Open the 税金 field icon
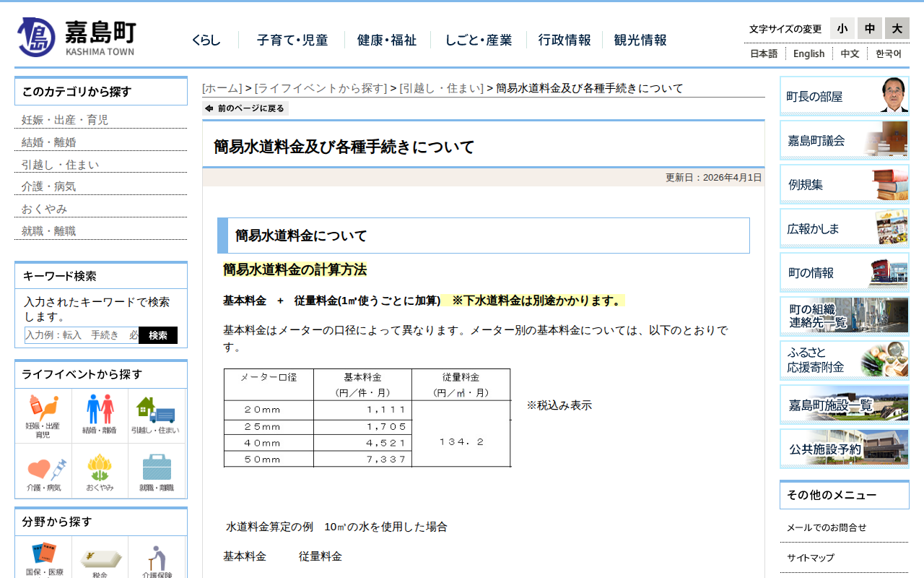 (x=100, y=558)
